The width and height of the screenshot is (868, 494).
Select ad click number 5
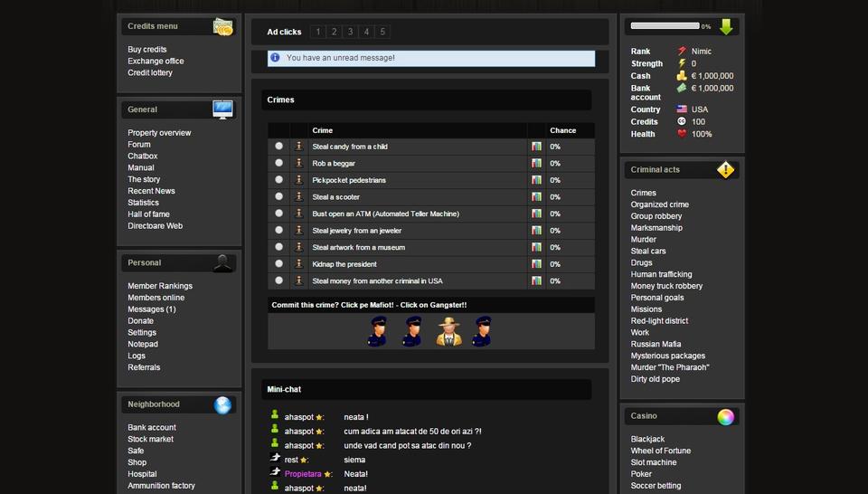pos(382,32)
